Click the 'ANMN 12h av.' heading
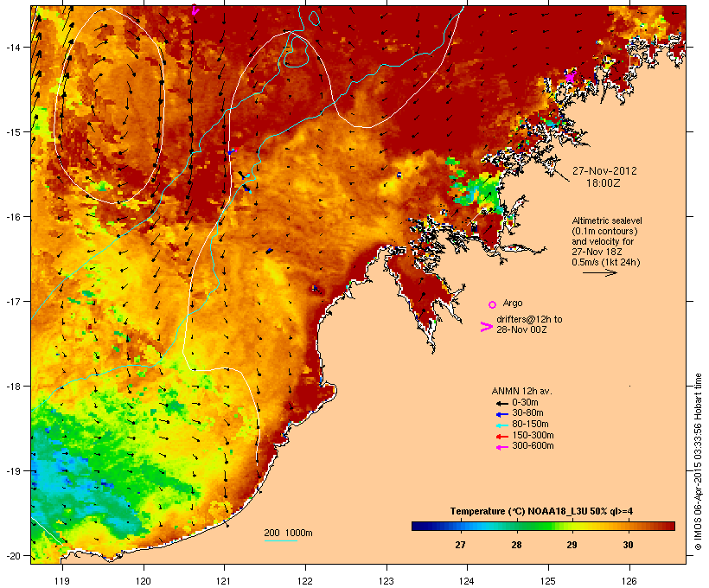This screenshot has width=709, height=588. point(521,391)
